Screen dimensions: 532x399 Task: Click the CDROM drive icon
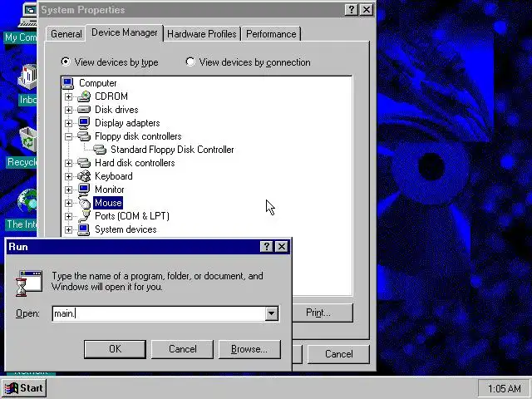(x=84, y=96)
